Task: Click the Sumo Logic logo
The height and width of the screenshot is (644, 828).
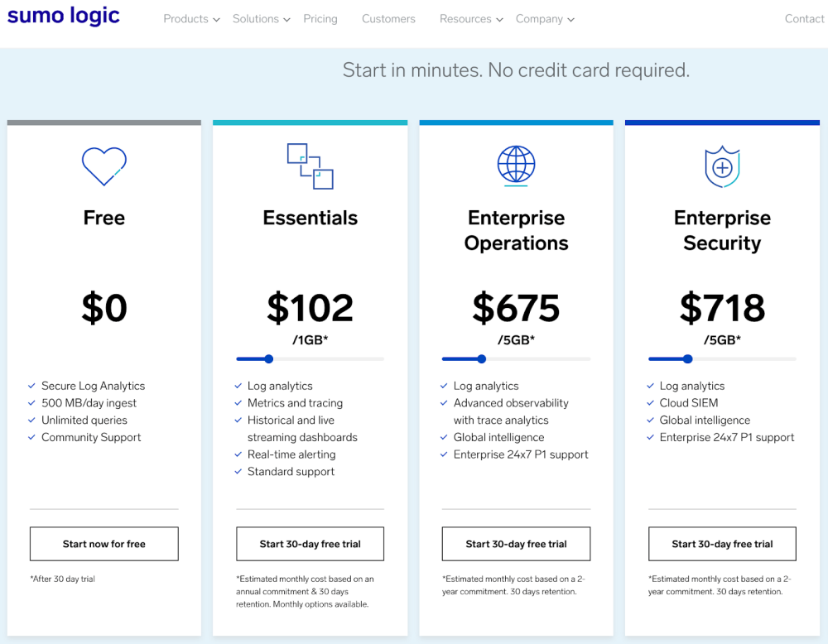Action: pyautogui.click(x=64, y=17)
